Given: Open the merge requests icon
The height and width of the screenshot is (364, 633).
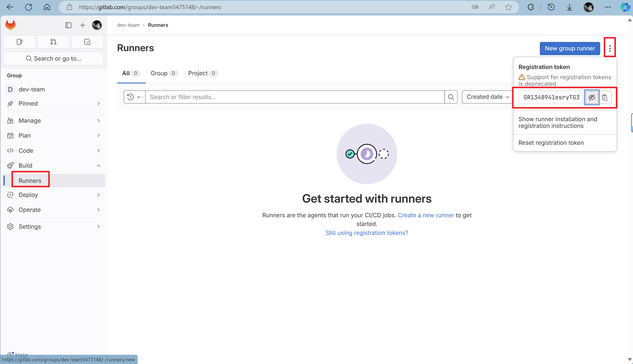Looking at the screenshot, I should [53, 42].
